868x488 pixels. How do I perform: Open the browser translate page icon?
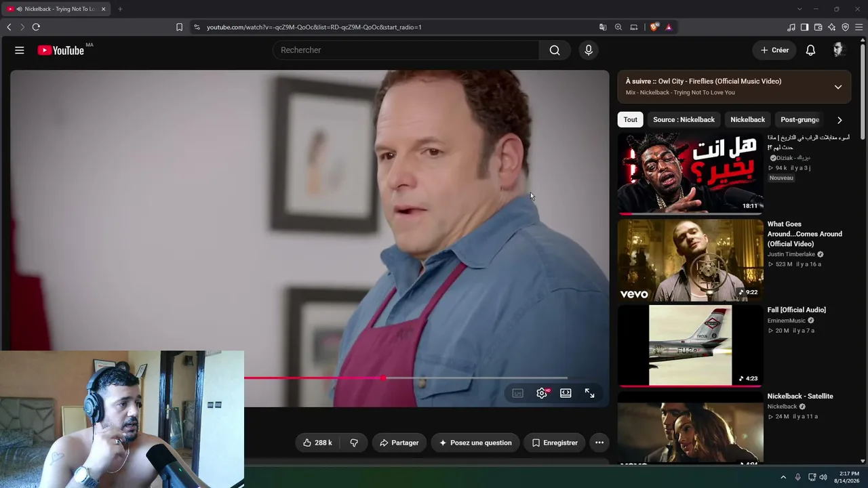click(603, 27)
